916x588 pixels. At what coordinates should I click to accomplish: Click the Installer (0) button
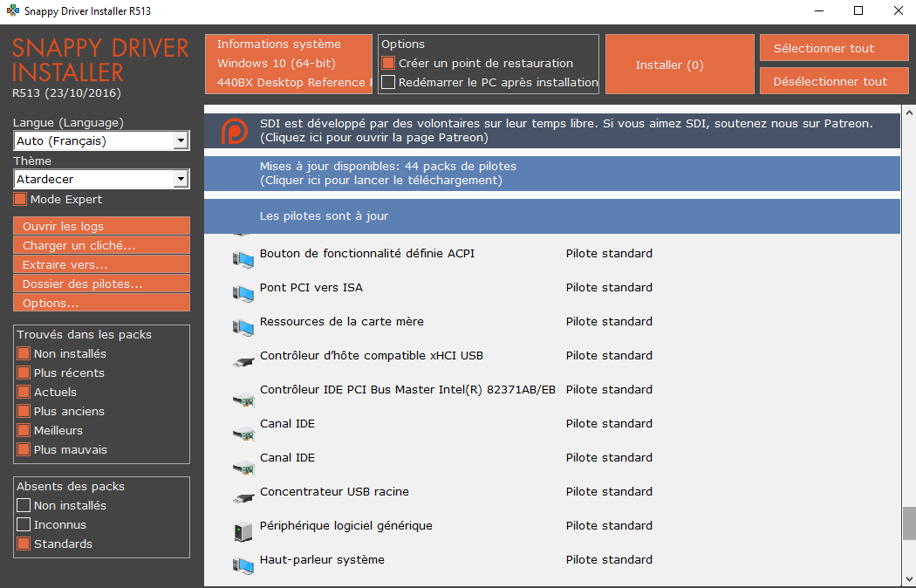pyautogui.click(x=680, y=65)
